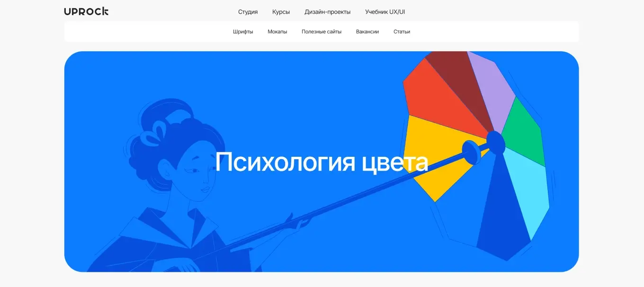Open the Вакансии link

coord(367,32)
